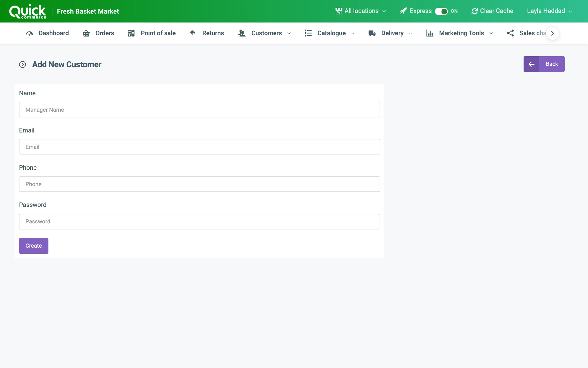
Task: Click the Orders basket icon
Action: tap(86, 33)
